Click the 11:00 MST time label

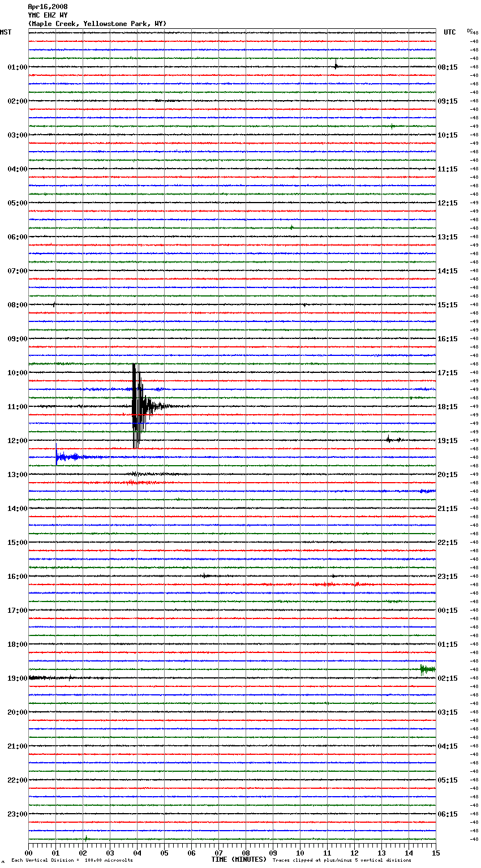[17, 407]
